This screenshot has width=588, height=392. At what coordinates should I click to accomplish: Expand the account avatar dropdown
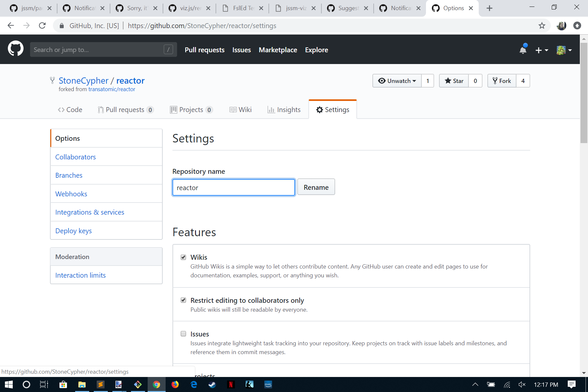coord(564,50)
